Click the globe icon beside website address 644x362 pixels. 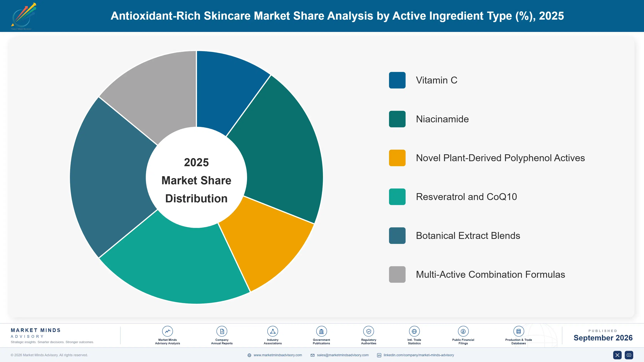point(249,355)
